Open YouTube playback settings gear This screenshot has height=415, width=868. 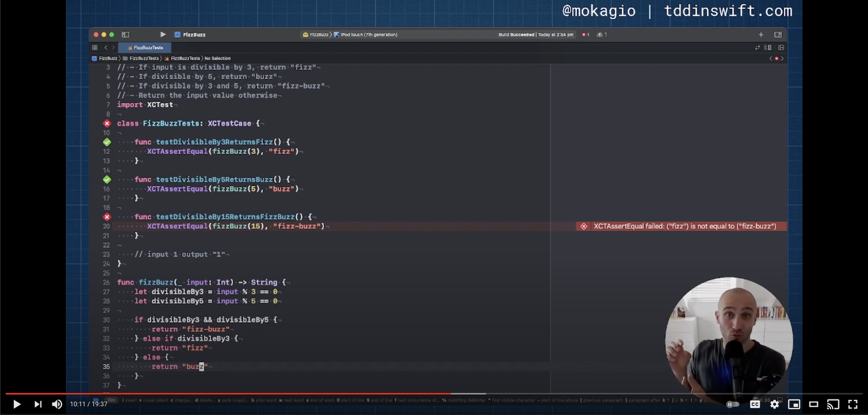coord(774,404)
